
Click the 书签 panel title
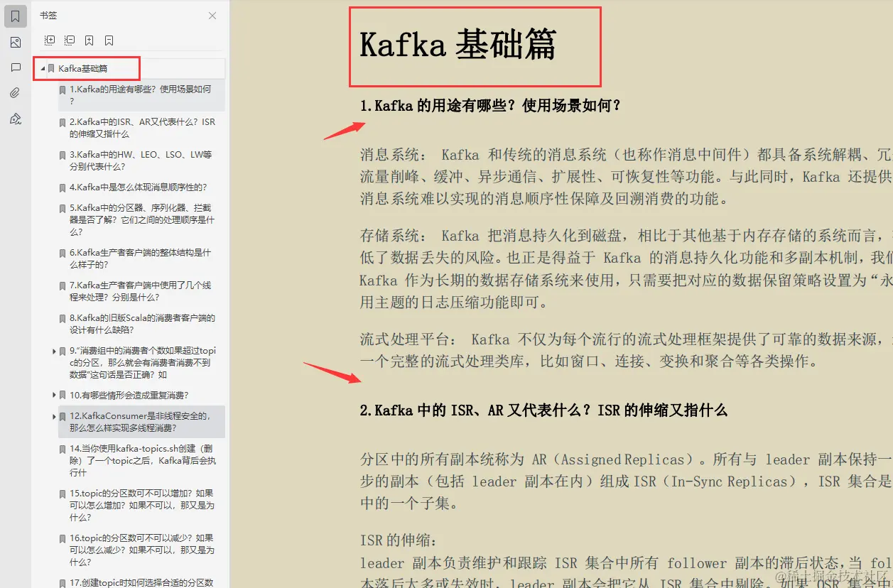(48, 16)
